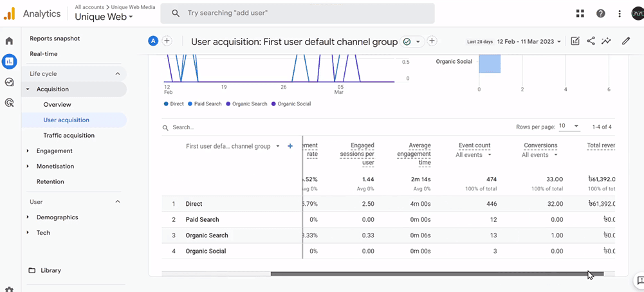Open the Home icon in left rail
Screen dimensions: 644x292
click(9, 41)
